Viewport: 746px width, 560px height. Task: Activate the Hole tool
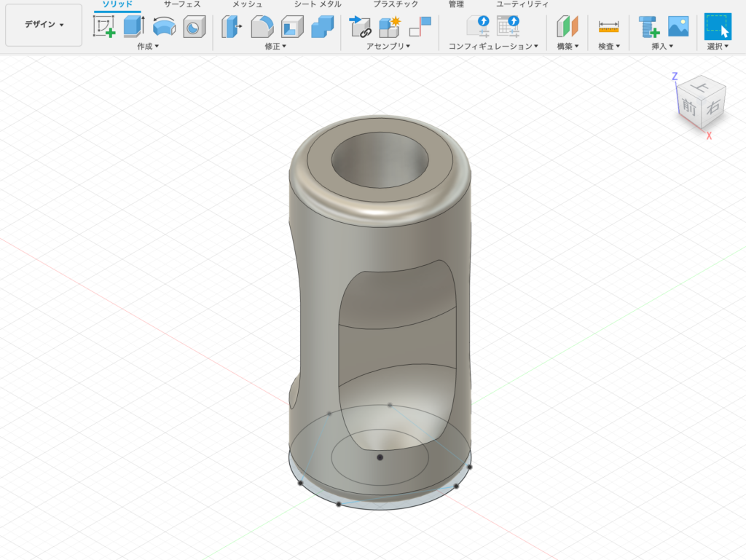click(x=194, y=27)
